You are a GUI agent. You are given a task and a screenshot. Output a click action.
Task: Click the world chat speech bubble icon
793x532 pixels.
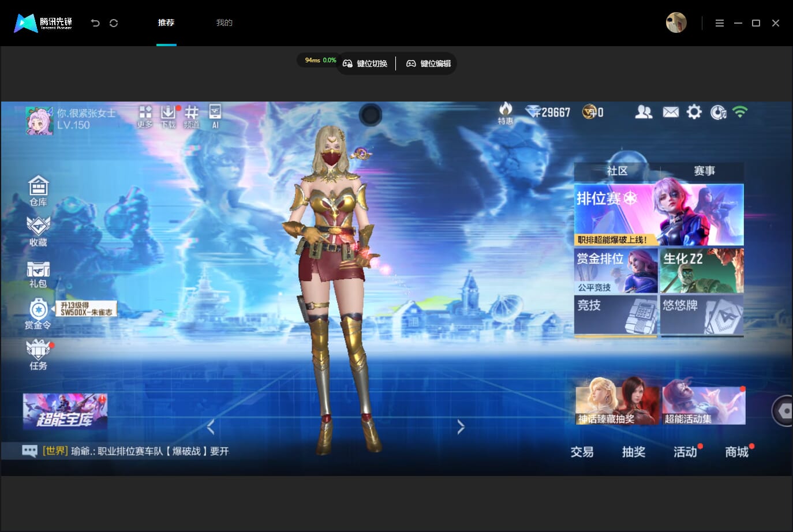tap(29, 451)
